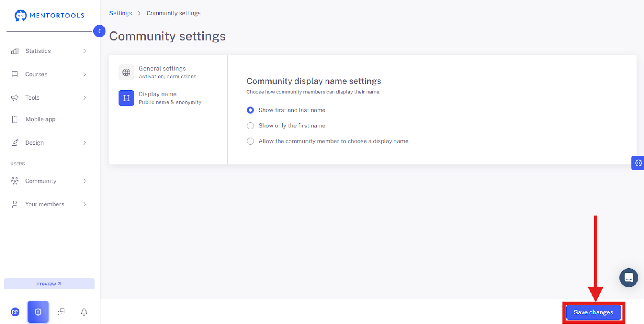644x324 pixels.
Task: Open the messages chat icon in the bottom bar
Action: [x=61, y=312]
